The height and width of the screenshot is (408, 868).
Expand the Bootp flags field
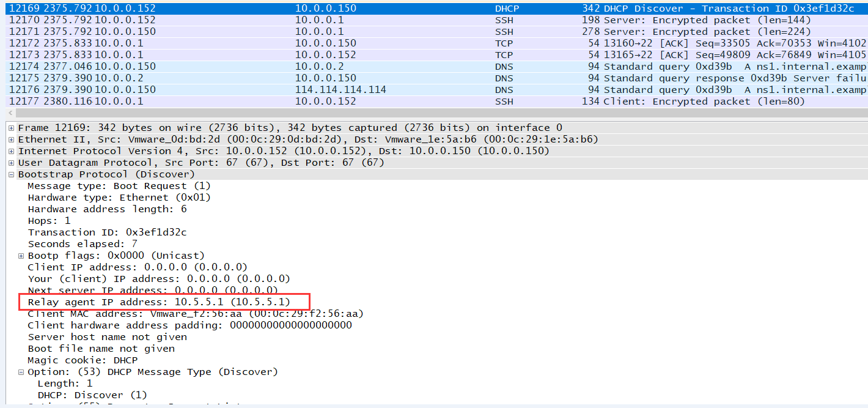(x=21, y=256)
